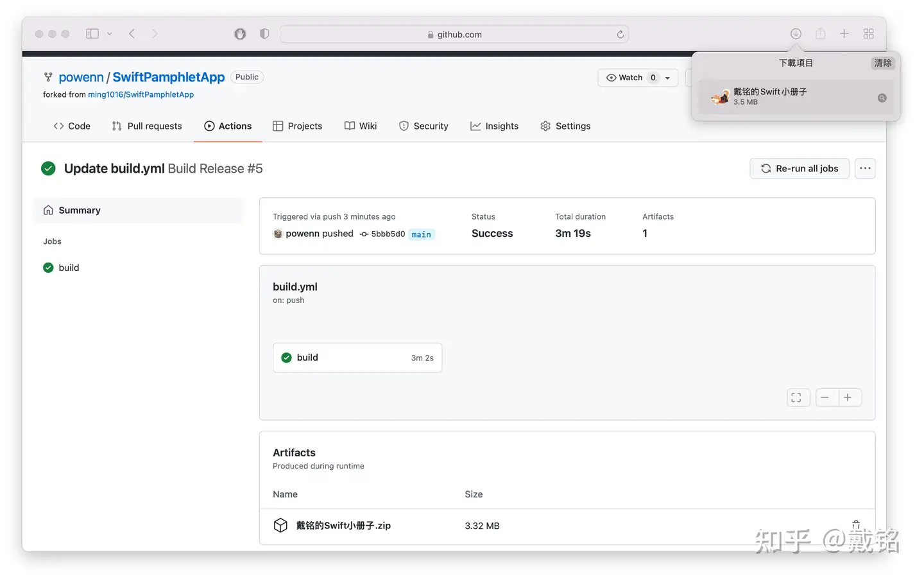Open forked source ming1016/SwiftPamphletApp
This screenshot has width=924, height=579.
pos(141,94)
